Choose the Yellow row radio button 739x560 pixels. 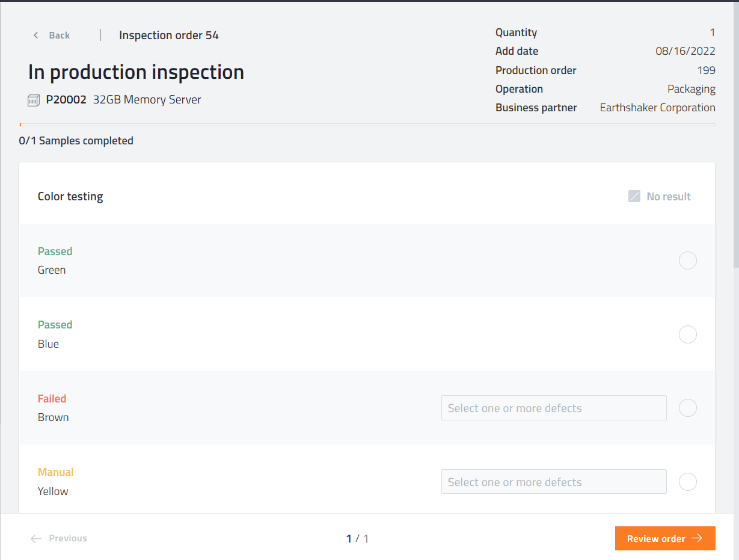pos(687,482)
